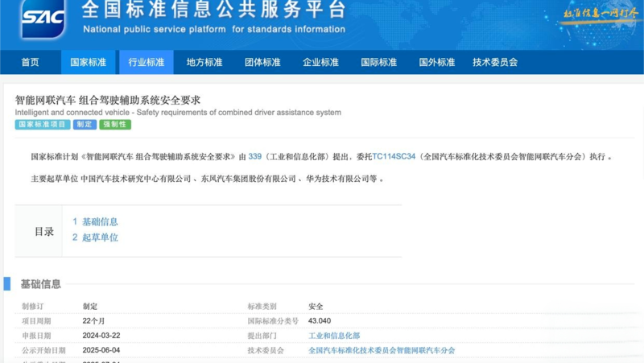Switch to the 行业标准 tab
The height and width of the screenshot is (363, 644).
[147, 63]
